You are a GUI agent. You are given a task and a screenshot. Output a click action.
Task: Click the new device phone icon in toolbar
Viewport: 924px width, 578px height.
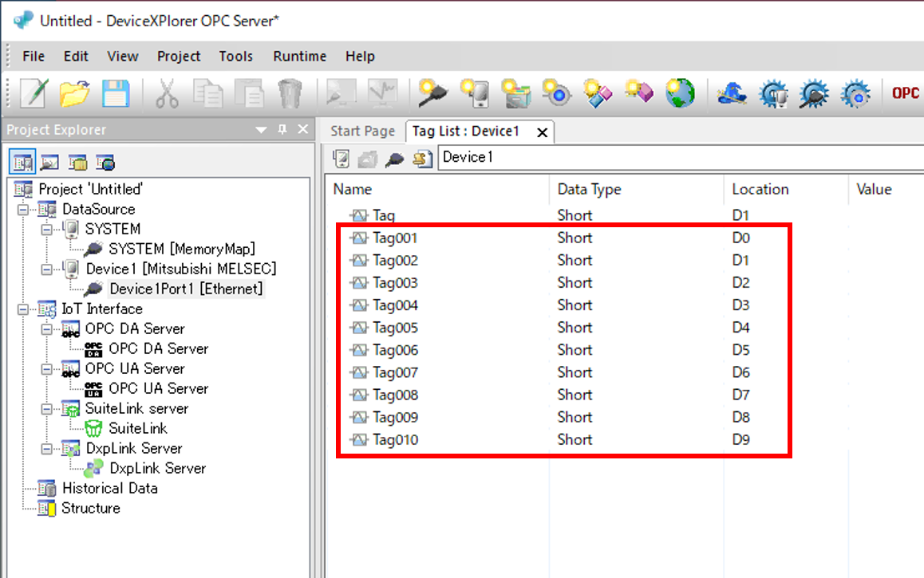(x=475, y=93)
